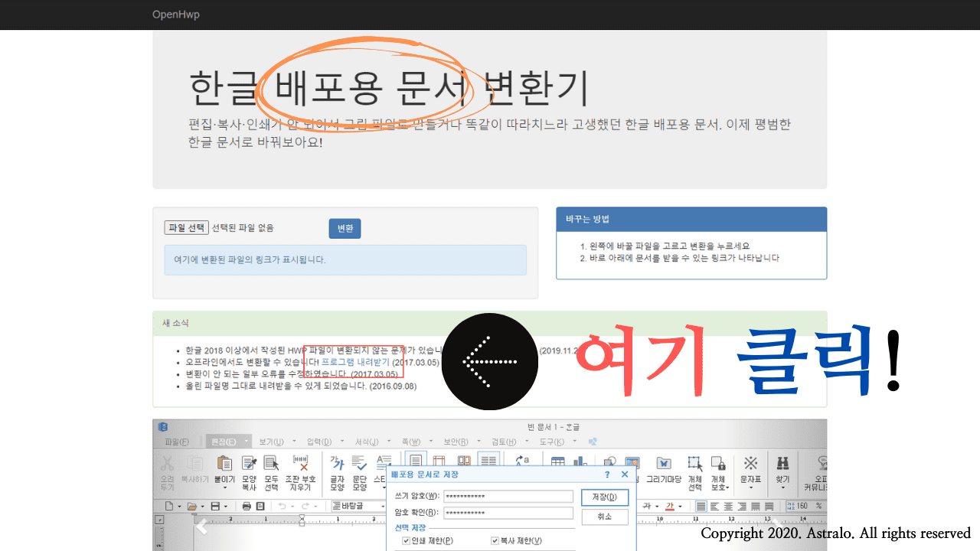
Task: Click the 붙이기 clipboard paste icon
Action: click(224, 463)
